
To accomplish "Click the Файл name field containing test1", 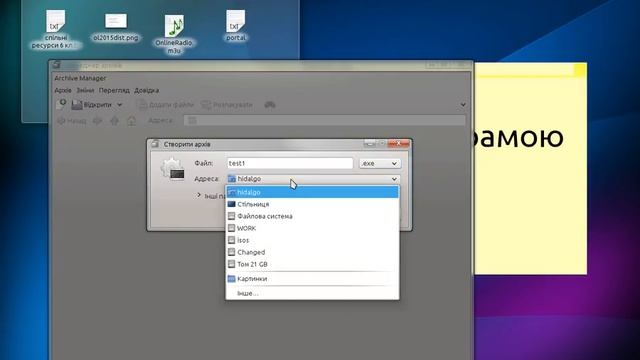I will click(290, 163).
